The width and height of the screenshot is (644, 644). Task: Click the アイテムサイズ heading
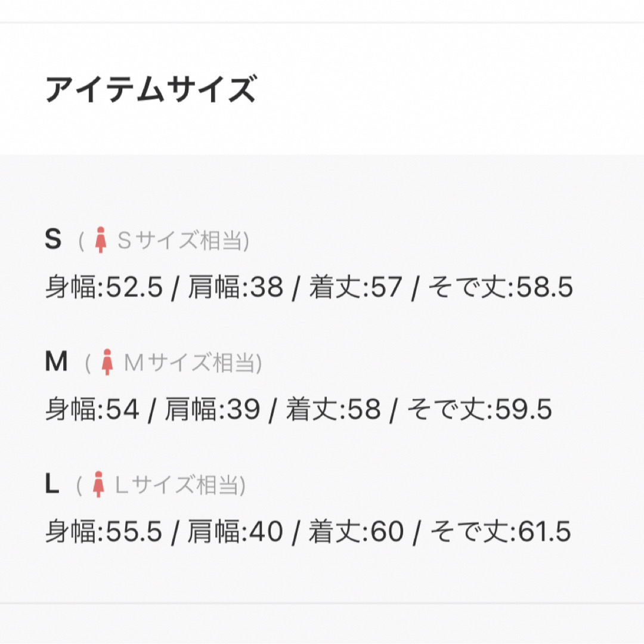(151, 89)
